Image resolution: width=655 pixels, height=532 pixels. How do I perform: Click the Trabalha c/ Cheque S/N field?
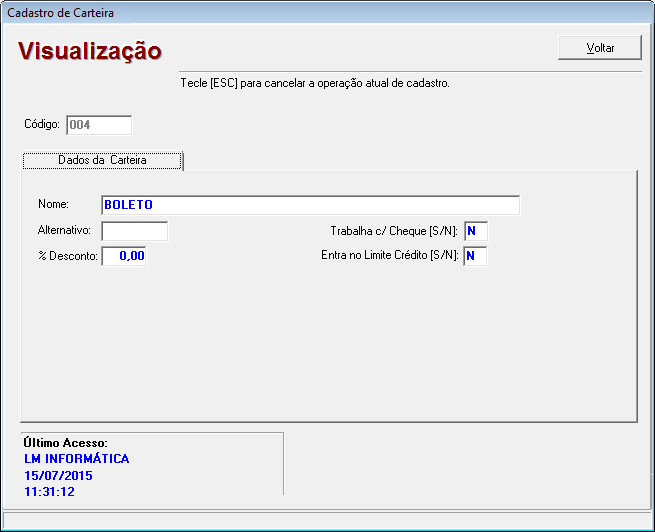[x=475, y=231]
